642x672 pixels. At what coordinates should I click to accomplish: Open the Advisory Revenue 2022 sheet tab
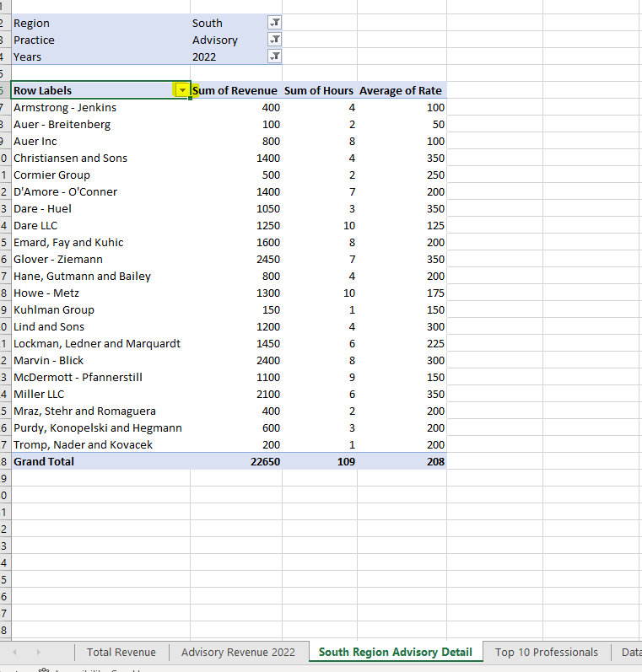(239, 652)
